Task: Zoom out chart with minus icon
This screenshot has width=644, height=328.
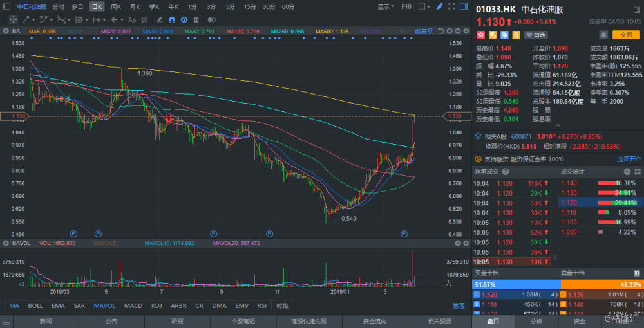Action: [x=459, y=31]
